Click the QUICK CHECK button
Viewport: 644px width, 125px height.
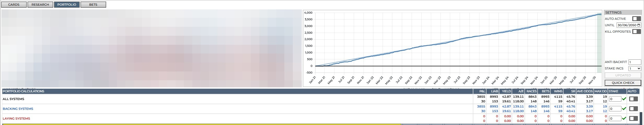click(x=623, y=83)
